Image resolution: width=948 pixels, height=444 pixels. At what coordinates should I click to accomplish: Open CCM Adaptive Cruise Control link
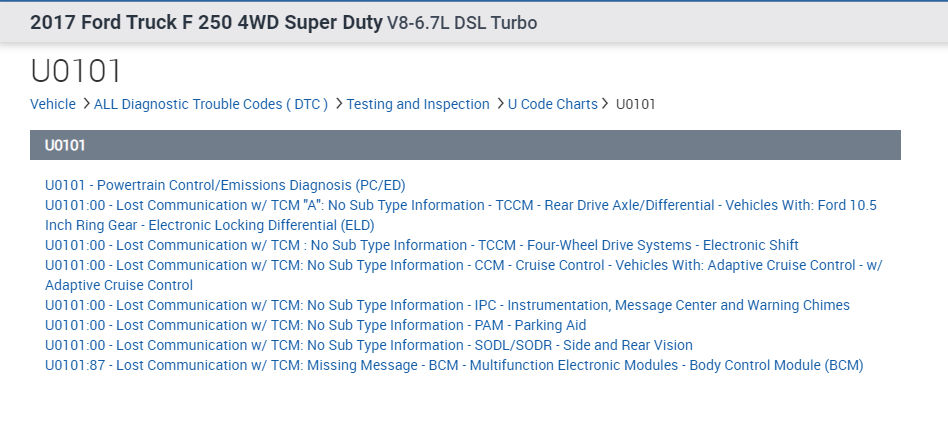(x=463, y=265)
